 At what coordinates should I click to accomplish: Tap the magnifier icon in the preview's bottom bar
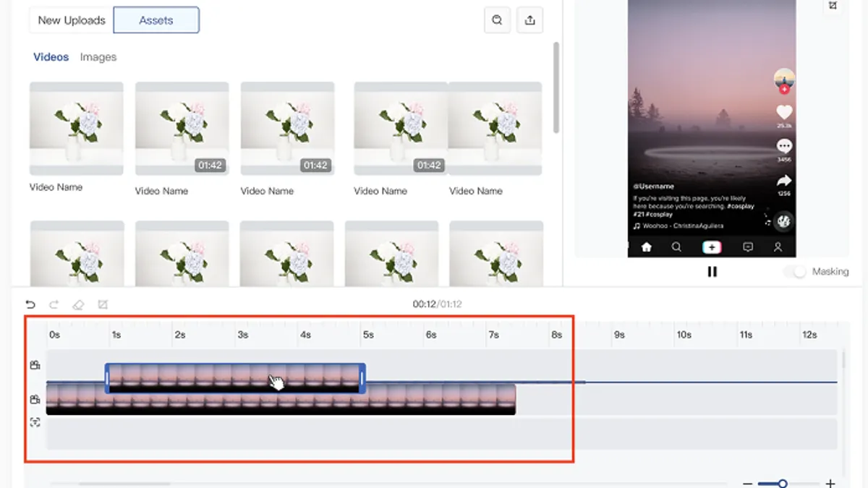coord(676,247)
